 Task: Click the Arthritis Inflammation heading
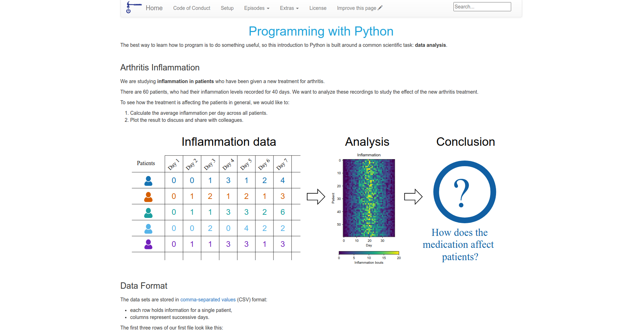(x=160, y=68)
